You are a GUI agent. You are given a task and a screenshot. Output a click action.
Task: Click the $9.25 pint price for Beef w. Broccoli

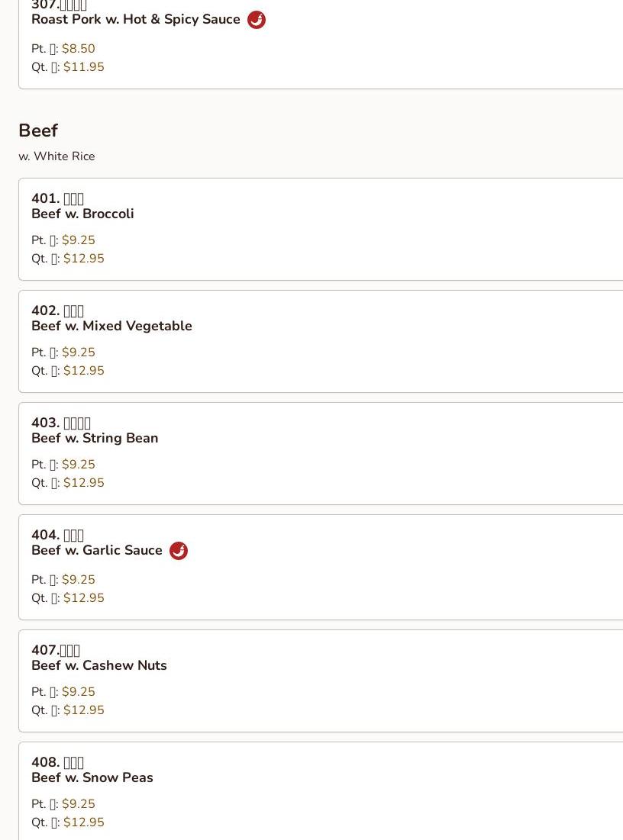(79, 240)
